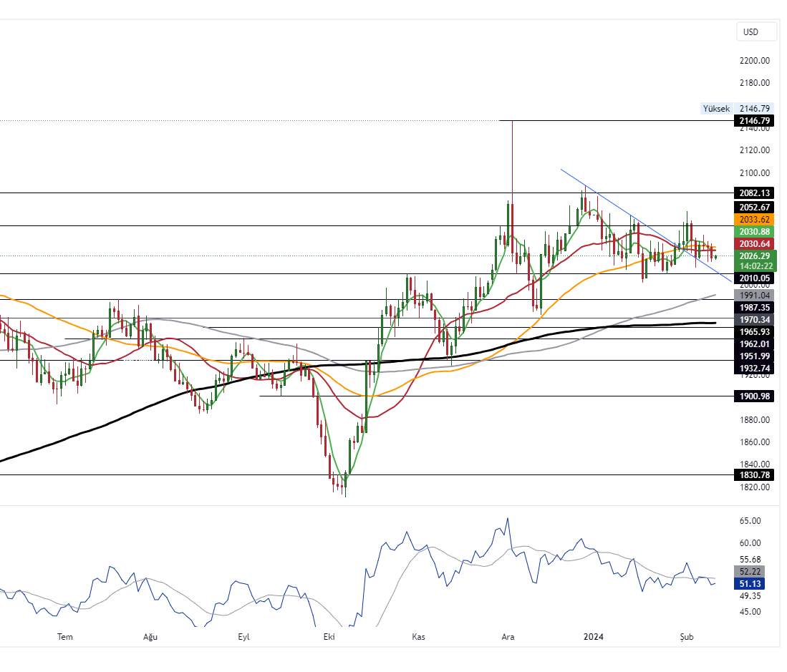
Task: Select the orange moving average label 2033.62
Action: 754,220
